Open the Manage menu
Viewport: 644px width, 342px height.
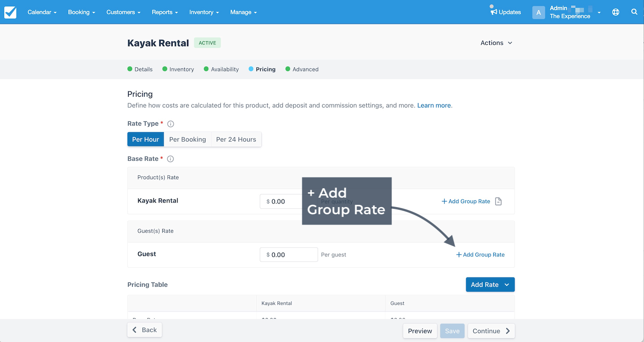click(244, 12)
